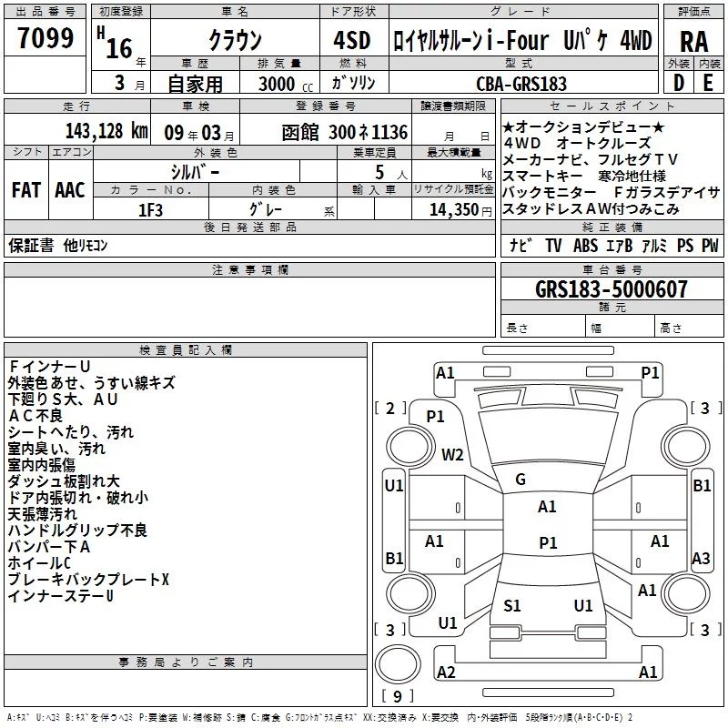Click the air conditioner type AAC
Image resolution: width=728 pixels, height=728 pixels.
pos(70,190)
